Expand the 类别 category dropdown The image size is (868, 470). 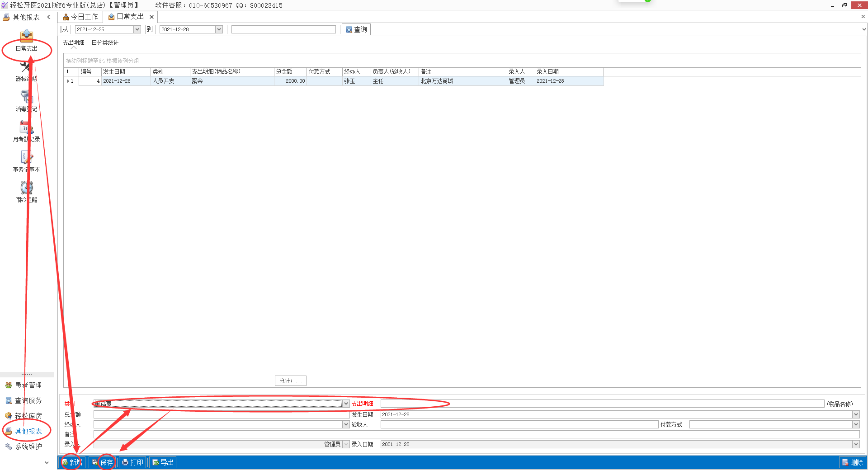346,404
